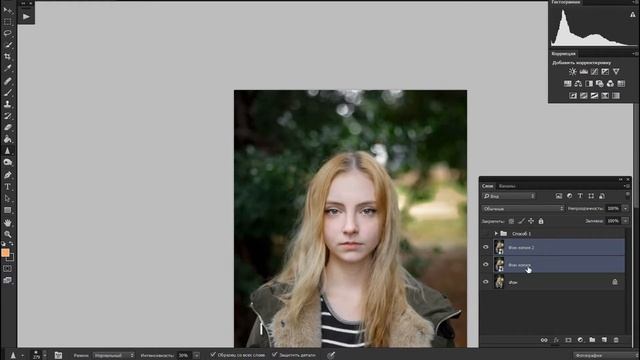The image size is (640, 360).
Task: Click the trash icon in Layers panel
Action: pos(616,340)
